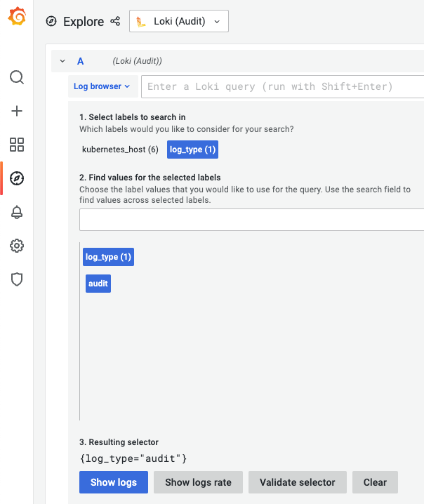Open the Dashboards grid icon

[17, 145]
